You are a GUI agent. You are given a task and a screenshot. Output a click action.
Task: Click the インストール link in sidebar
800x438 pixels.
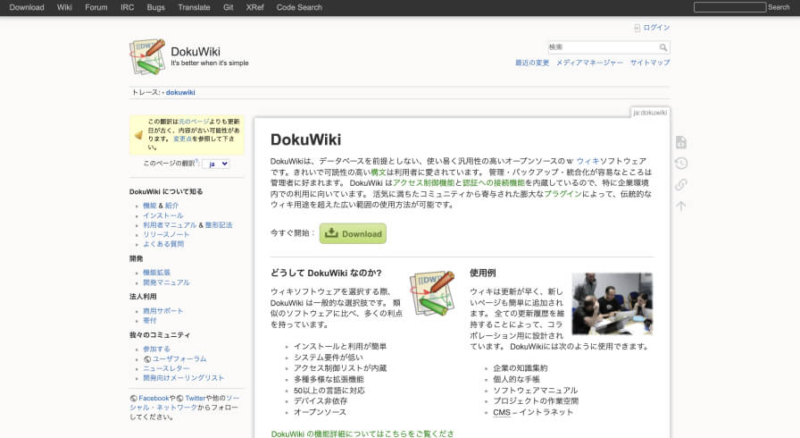point(163,215)
